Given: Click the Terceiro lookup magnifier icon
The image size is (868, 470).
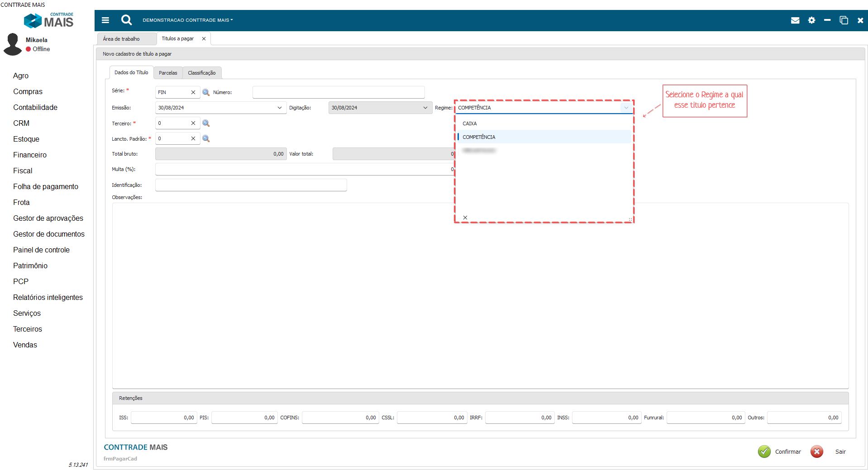Looking at the screenshot, I should coord(206,123).
